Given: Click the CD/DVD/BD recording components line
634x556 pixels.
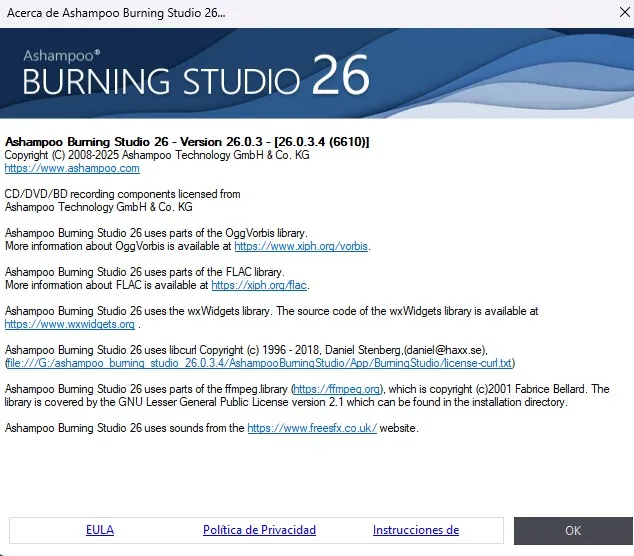Looking at the screenshot, I should pos(122,194).
